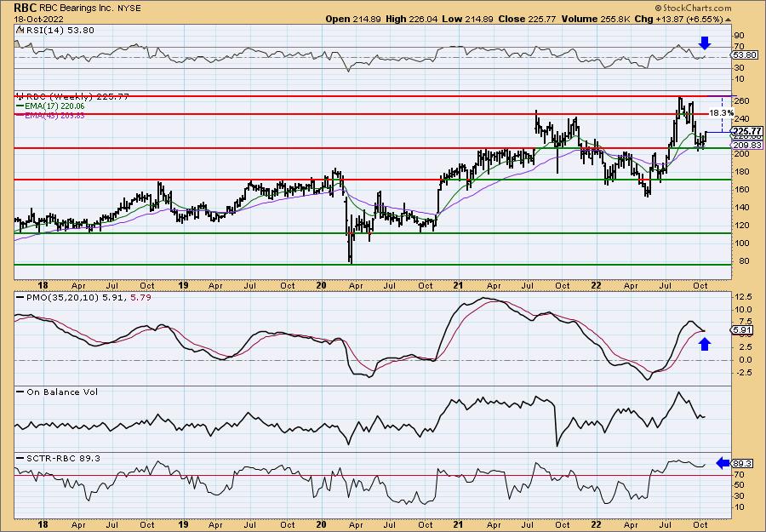Click the black legend dash before On Balance Vol
This screenshot has height=532, width=766.
20,392
